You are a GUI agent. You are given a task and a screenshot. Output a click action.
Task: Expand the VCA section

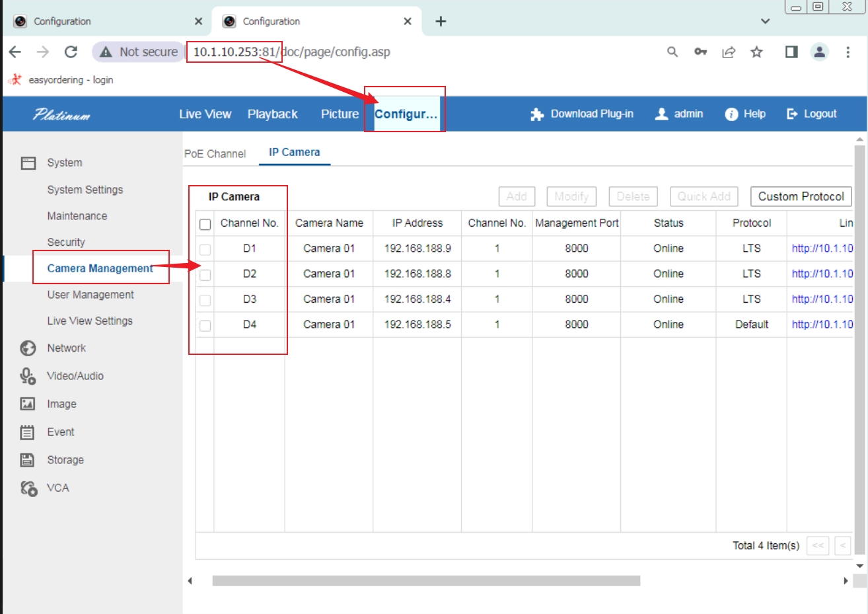[x=57, y=488]
